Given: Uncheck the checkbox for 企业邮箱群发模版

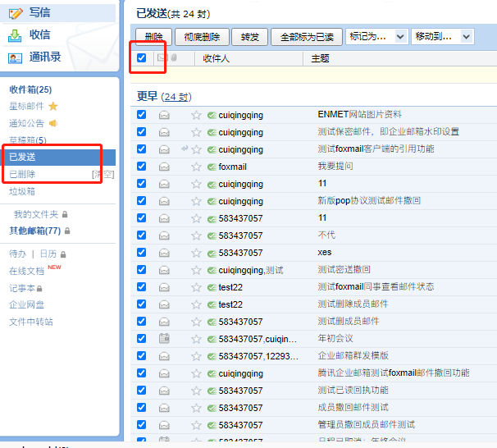Looking at the screenshot, I should (142, 356).
